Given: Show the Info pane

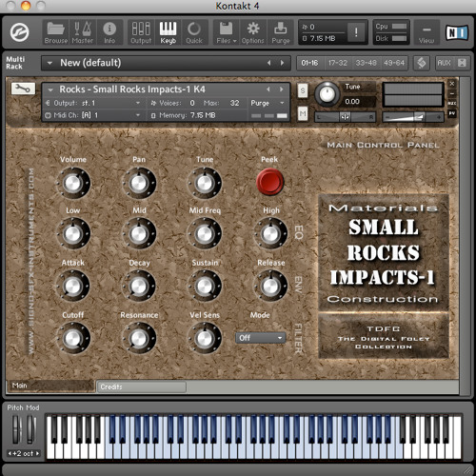Looking at the screenshot, I should pos(109,32).
